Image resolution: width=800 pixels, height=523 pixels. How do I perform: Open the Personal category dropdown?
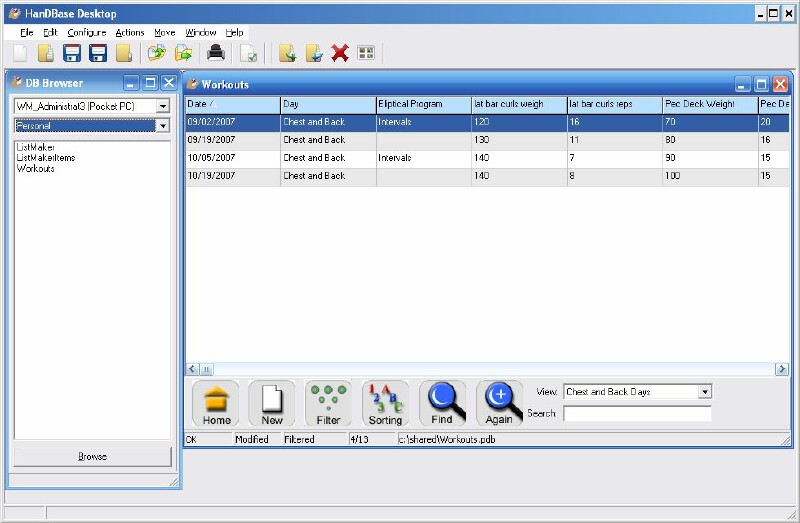point(163,126)
